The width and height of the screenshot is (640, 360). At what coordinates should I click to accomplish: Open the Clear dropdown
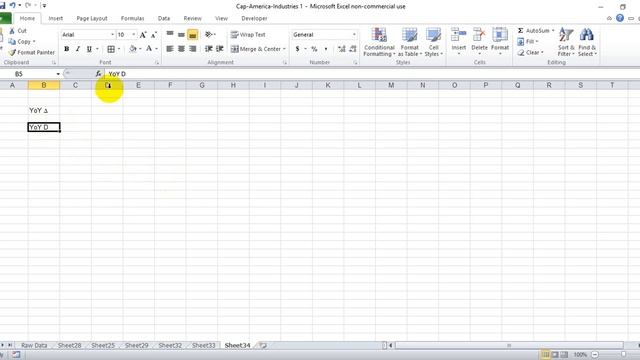530,52
